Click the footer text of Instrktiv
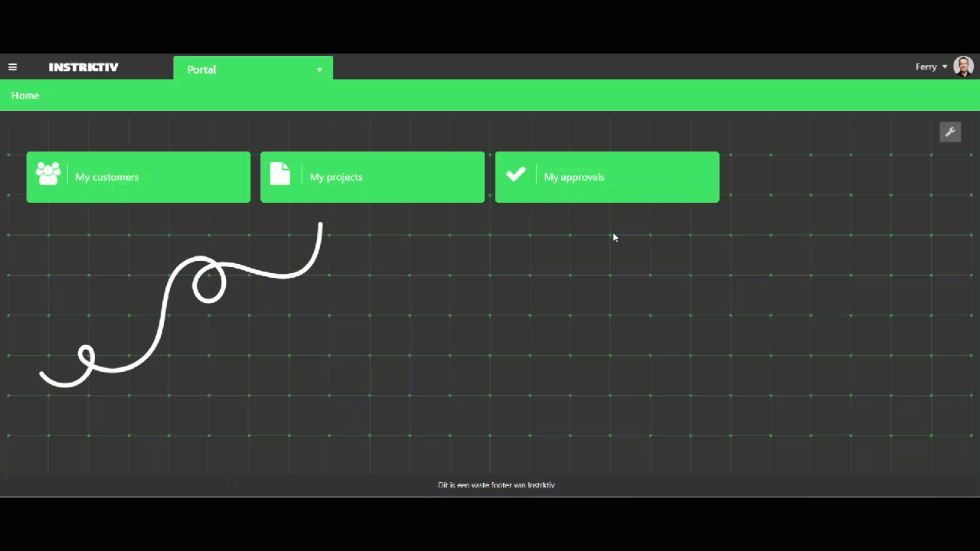 point(496,485)
